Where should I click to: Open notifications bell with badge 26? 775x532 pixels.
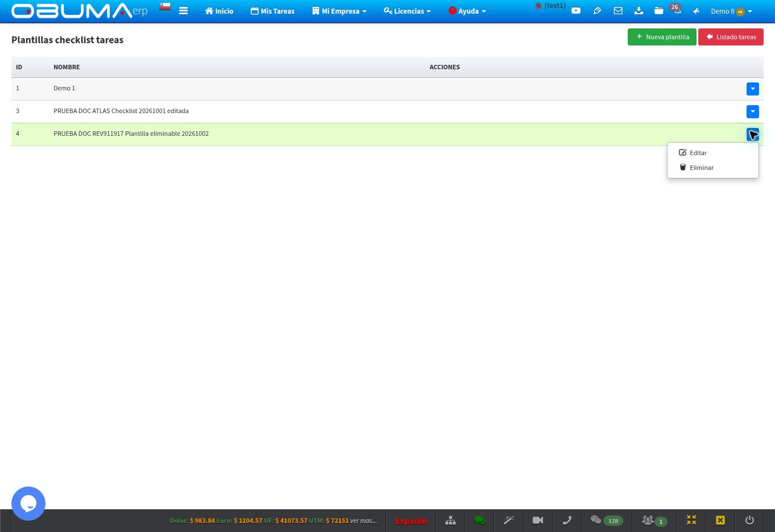[676, 10]
